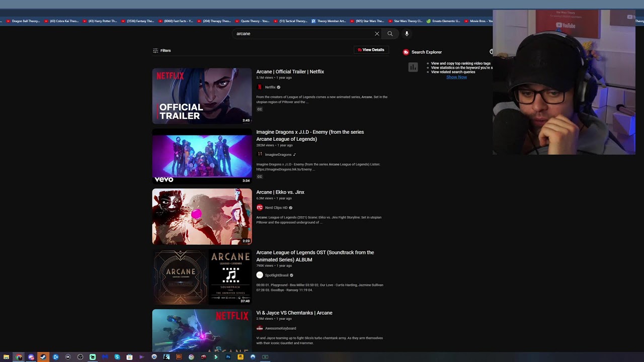644x362 pixels.
Task: Open the Vi & Jayce VS Chemtanks title
Action: pyautogui.click(x=294, y=313)
